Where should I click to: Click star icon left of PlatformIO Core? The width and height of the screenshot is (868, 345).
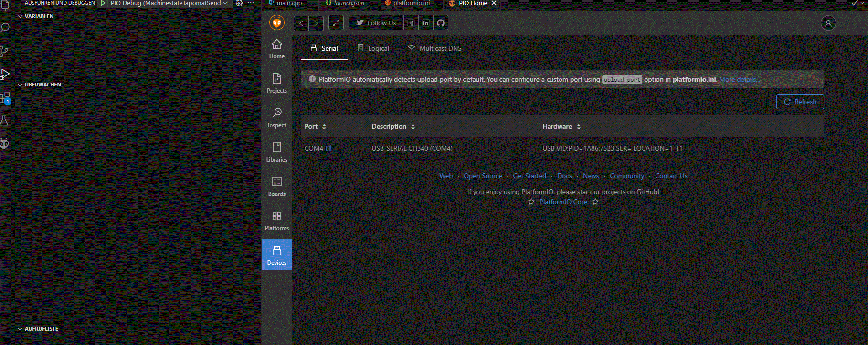tap(531, 202)
